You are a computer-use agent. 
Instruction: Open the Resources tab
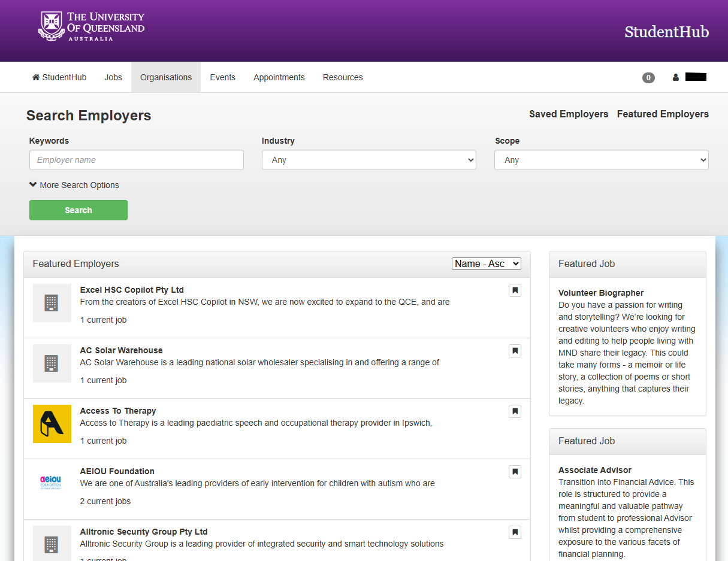pos(343,77)
